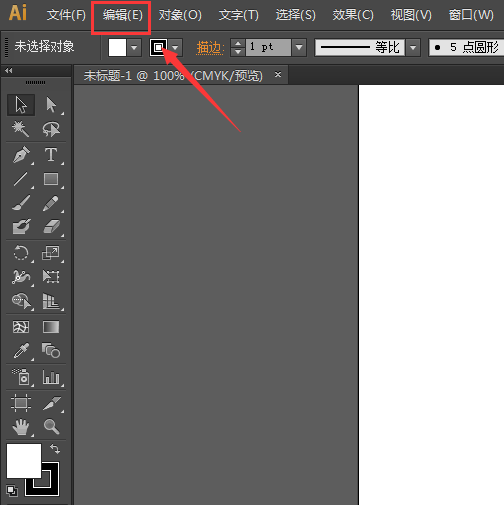Select the Magic Wand tool
The height and width of the screenshot is (505, 504).
coord(21,129)
